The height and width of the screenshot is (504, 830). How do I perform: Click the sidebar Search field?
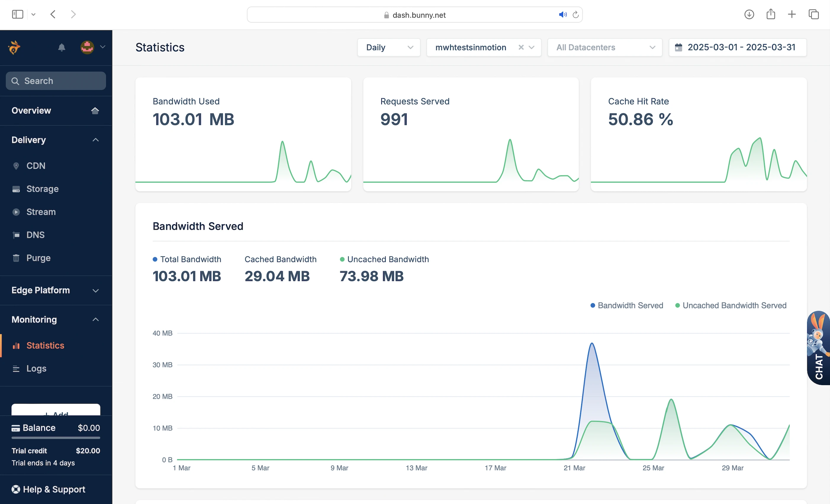point(56,81)
